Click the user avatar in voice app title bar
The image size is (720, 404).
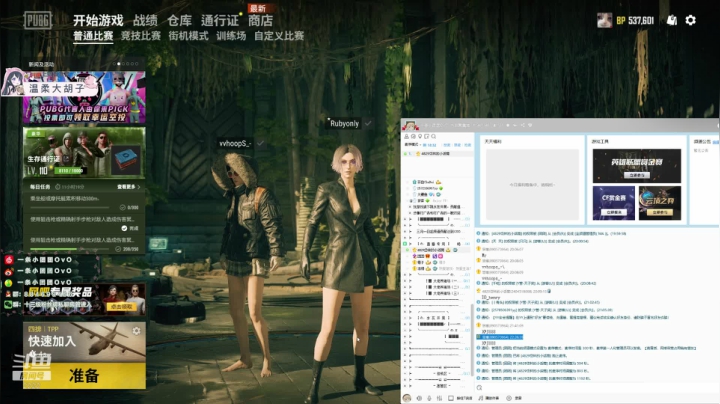[410, 125]
